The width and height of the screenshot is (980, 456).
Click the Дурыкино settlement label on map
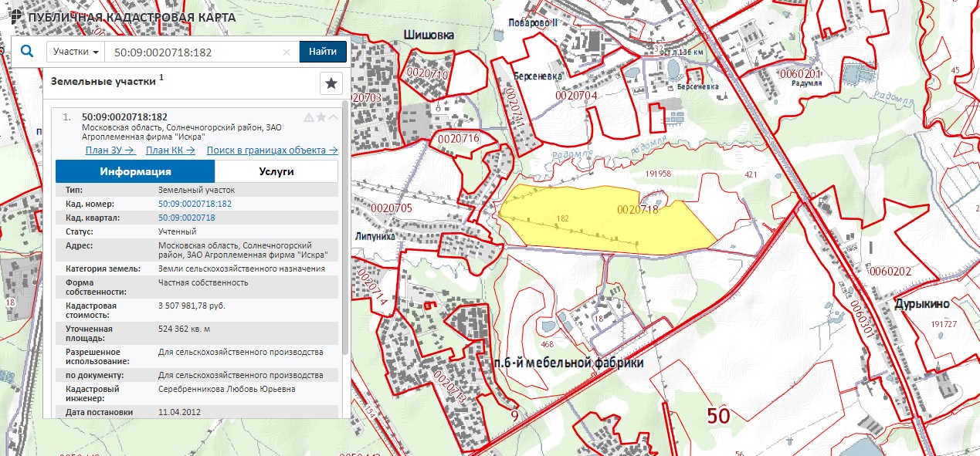tap(922, 304)
